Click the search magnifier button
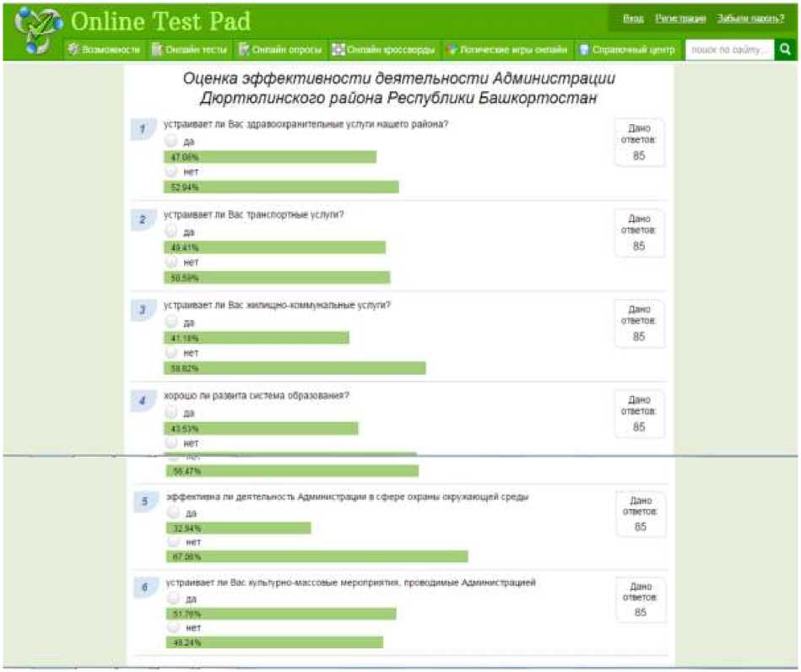 pos(785,50)
